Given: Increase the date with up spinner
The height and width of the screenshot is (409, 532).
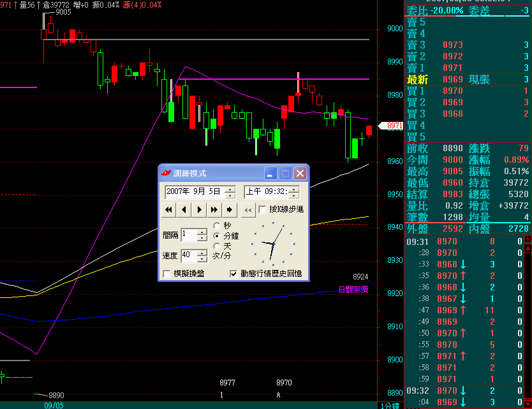Looking at the screenshot, I should 230,189.
